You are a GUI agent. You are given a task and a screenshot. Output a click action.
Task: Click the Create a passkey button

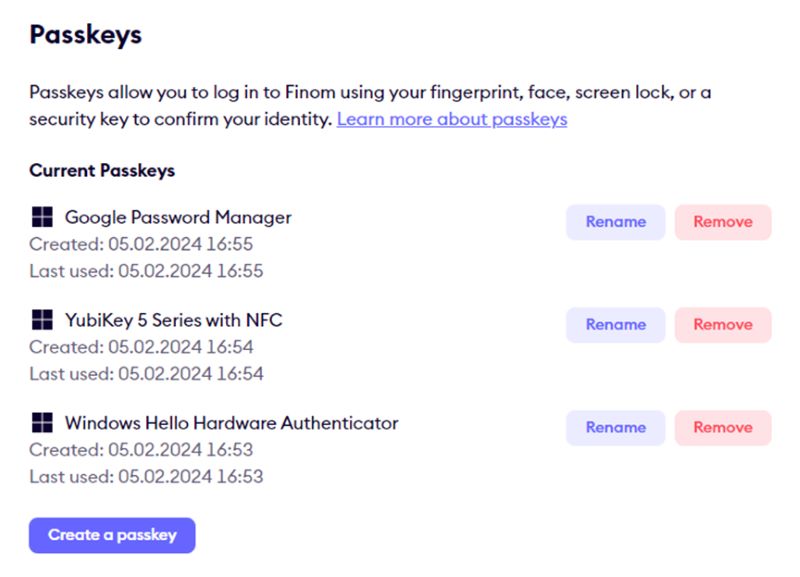pos(111,535)
